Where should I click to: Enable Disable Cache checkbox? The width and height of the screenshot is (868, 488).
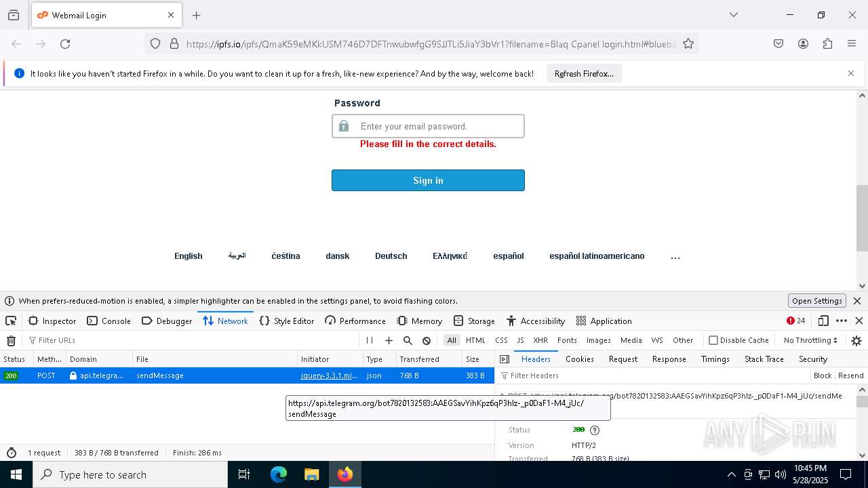tap(713, 340)
